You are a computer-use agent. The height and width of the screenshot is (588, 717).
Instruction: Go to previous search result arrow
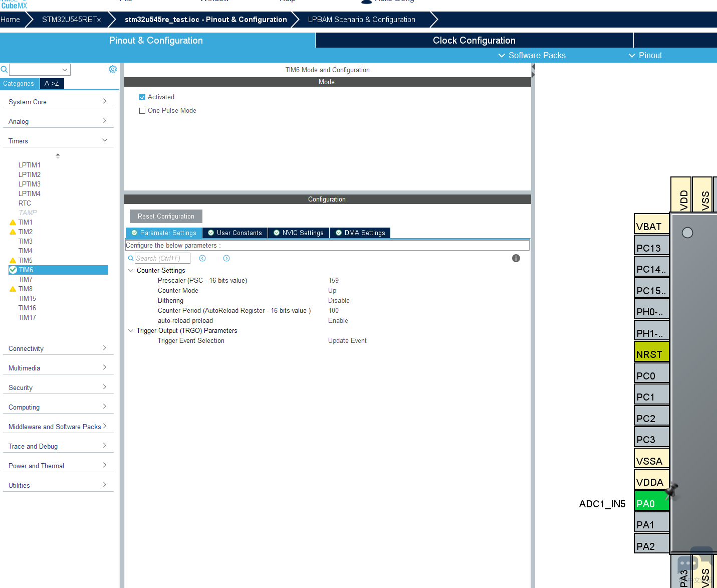click(x=202, y=258)
